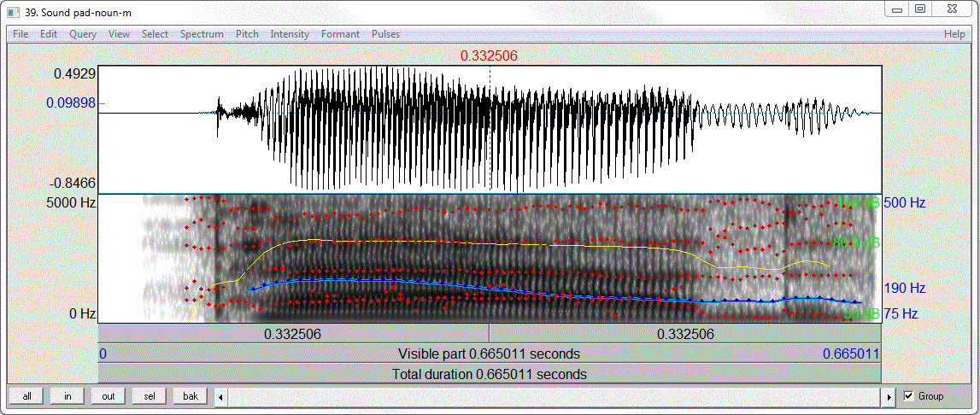Click the -0.8466 amplitude minimum label
The image size is (980, 415).
coord(73,183)
